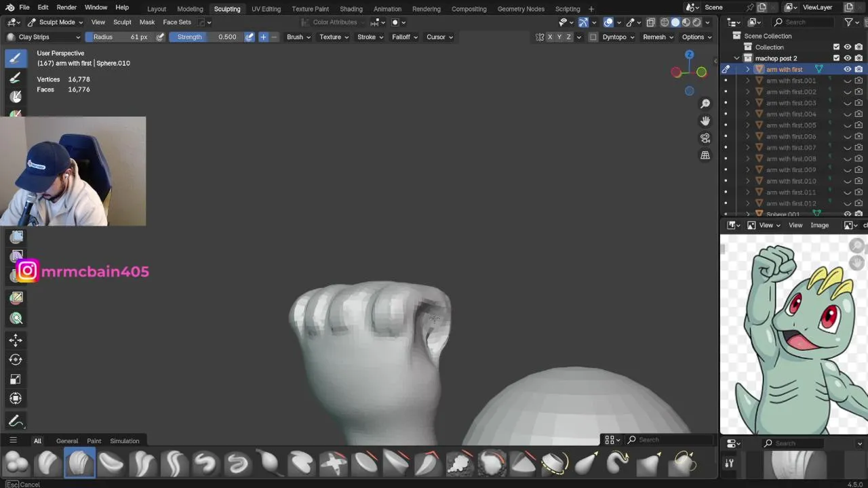Screen dimensions: 868x488
Task: Open the image editor Image menu
Action: tap(819, 225)
